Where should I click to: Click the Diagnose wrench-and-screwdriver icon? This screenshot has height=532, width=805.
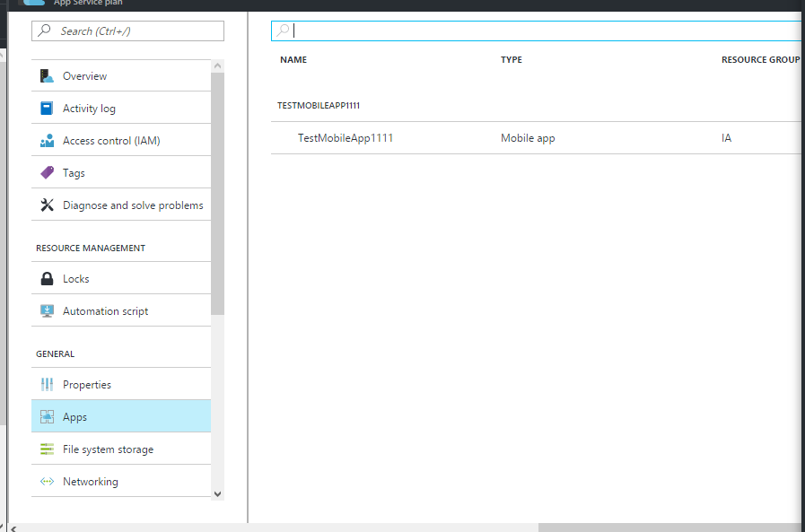point(47,205)
